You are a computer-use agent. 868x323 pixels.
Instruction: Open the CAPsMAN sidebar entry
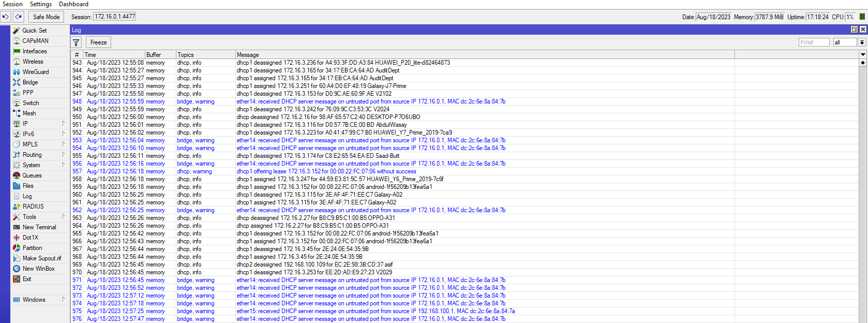[35, 41]
